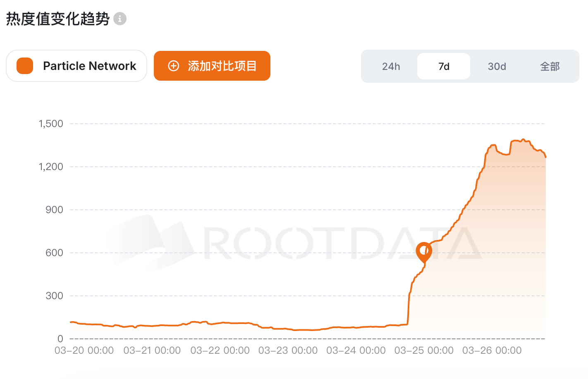The image size is (588, 379).
Task: Click the 1,500 y-axis label
Action: click(51, 124)
